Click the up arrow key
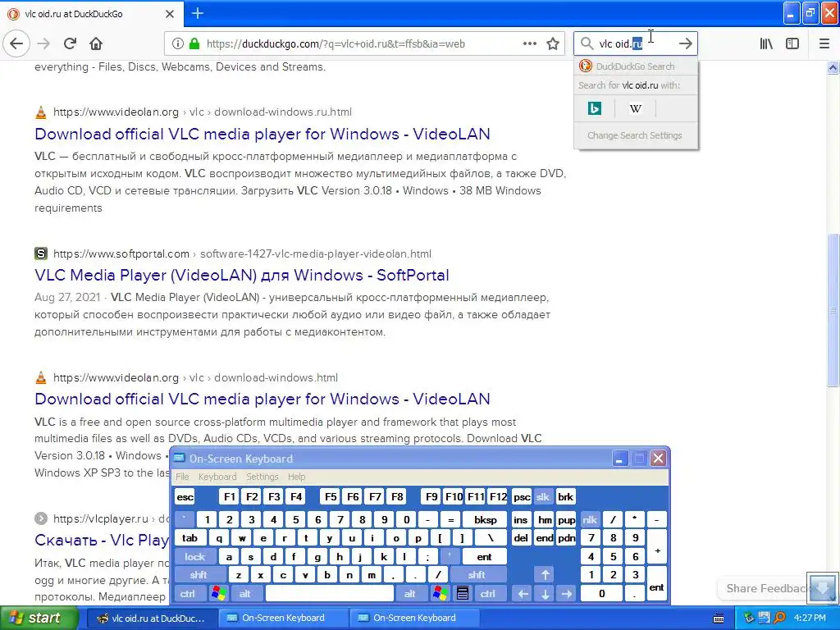The height and width of the screenshot is (630, 840). click(545, 575)
